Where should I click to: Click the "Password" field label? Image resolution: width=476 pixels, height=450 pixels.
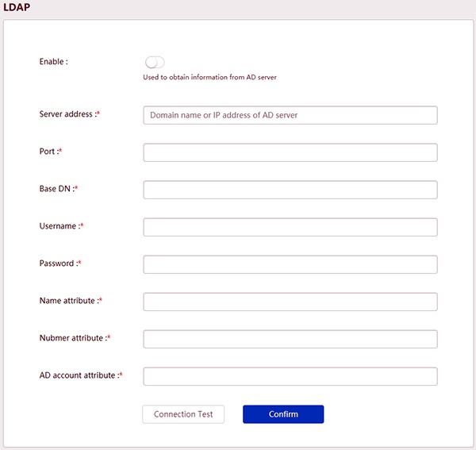point(58,263)
